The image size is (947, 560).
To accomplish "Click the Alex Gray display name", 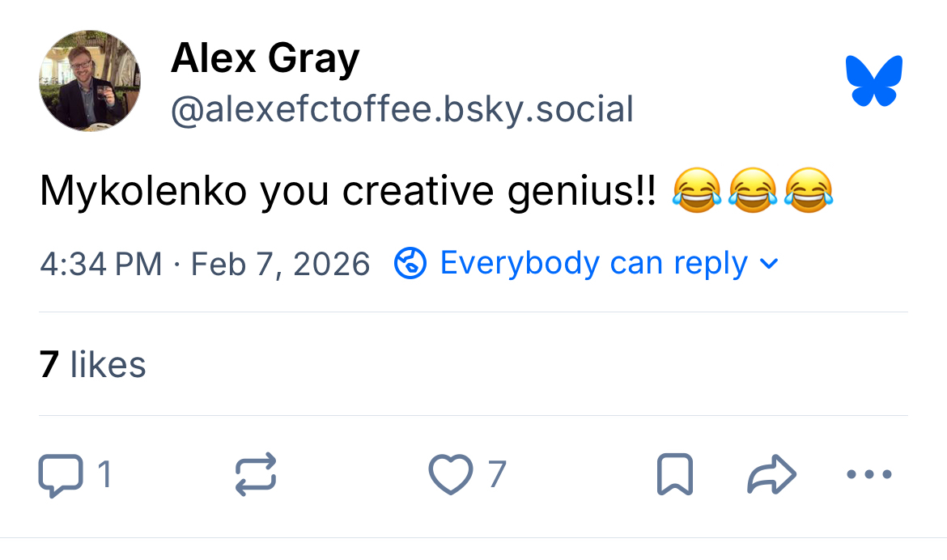I will (x=265, y=59).
